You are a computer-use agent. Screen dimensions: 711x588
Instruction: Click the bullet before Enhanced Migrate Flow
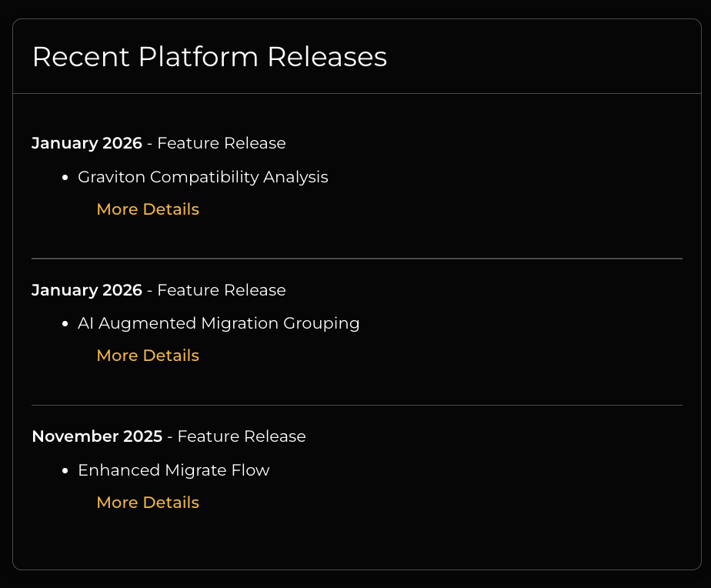tap(65, 471)
